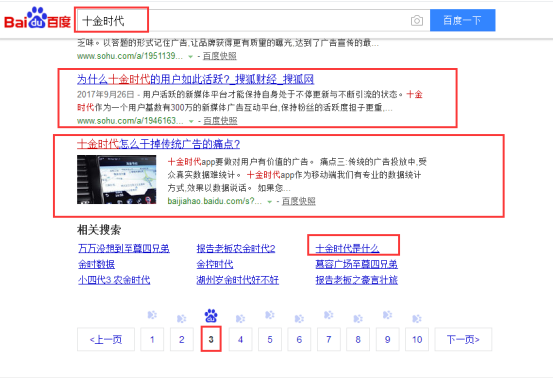
Task: Open the car screen thumbnail image
Action: (x=117, y=179)
